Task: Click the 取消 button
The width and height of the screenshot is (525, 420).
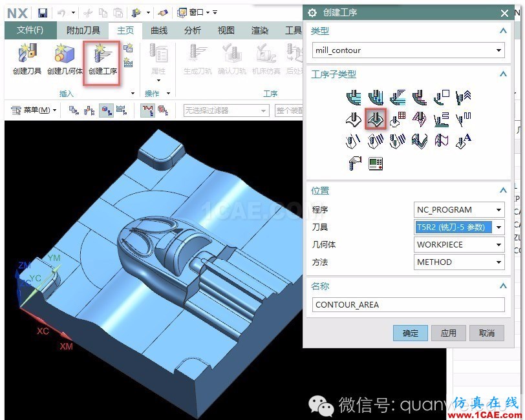Action: (486, 333)
